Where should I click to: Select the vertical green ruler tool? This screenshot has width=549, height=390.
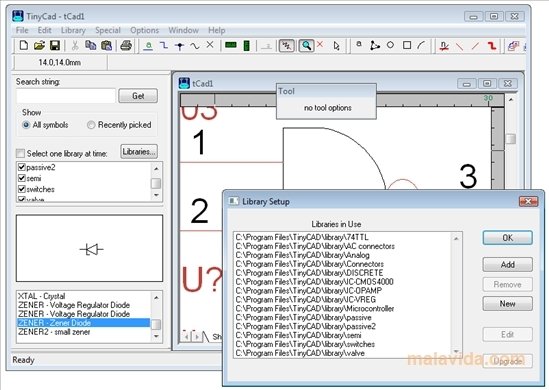pos(246,46)
